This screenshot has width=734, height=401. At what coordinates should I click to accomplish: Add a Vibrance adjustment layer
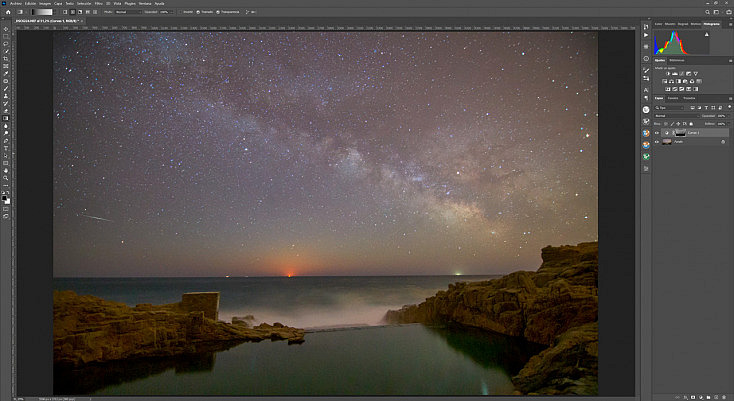point(696,74)
